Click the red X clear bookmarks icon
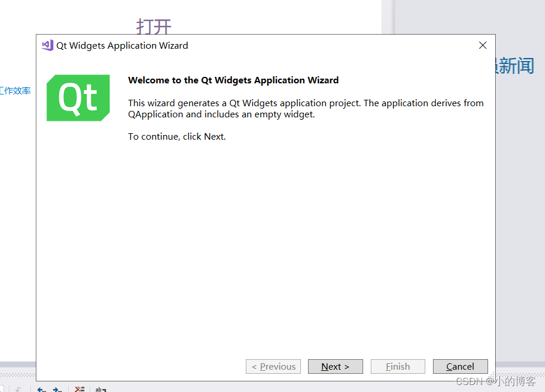 [x=80, y=388]
